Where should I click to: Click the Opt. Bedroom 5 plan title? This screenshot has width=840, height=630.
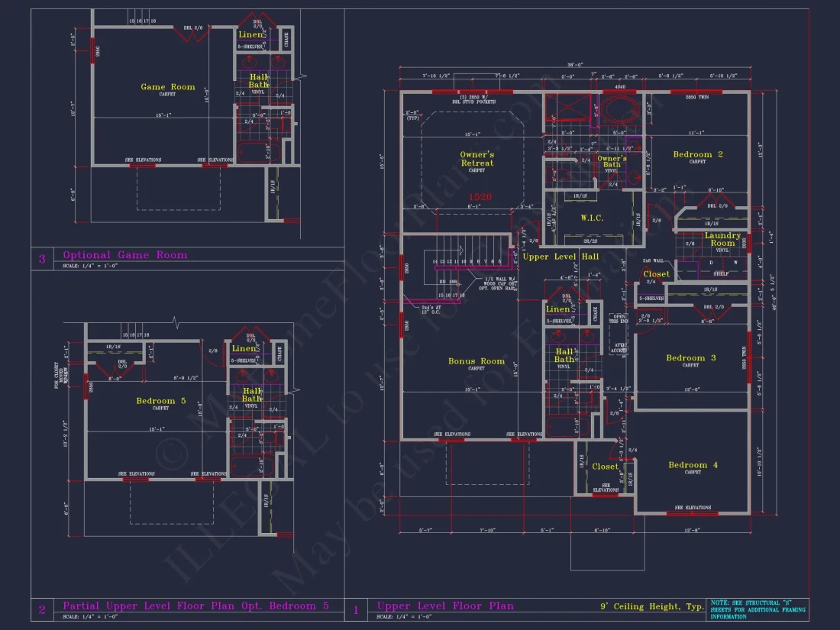[x=195, y=605]
